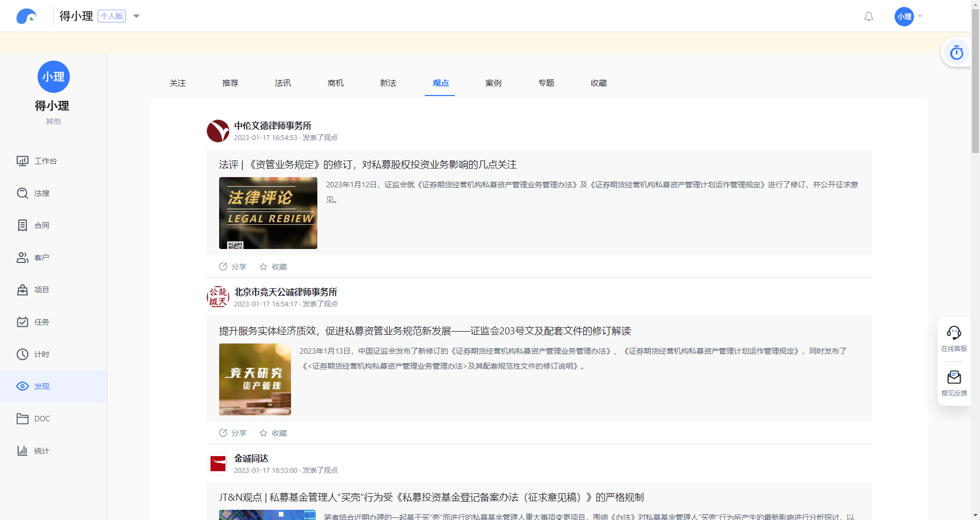Open the 法律评论 LEGAL REBIEW thumbnail

coord(268,213)
